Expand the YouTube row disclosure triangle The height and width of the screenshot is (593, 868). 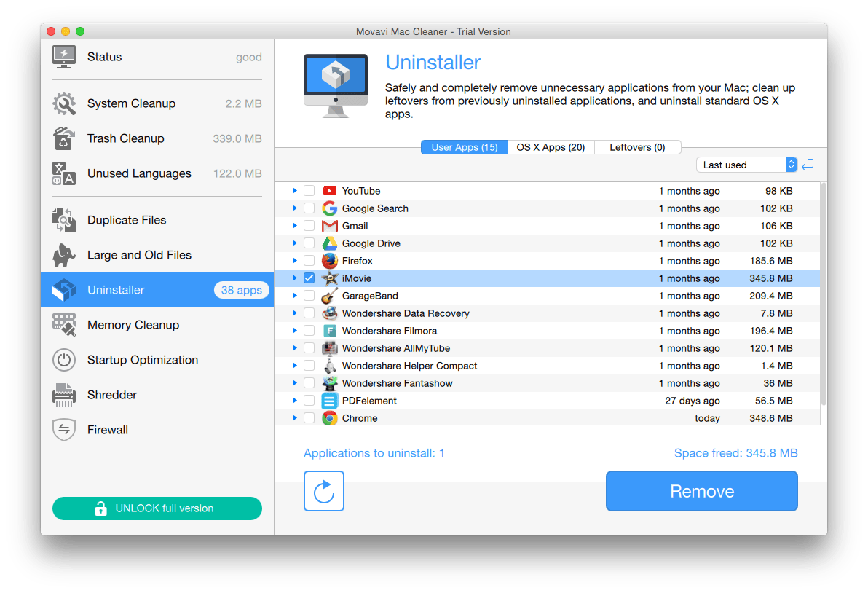click(x=294, y=190)
